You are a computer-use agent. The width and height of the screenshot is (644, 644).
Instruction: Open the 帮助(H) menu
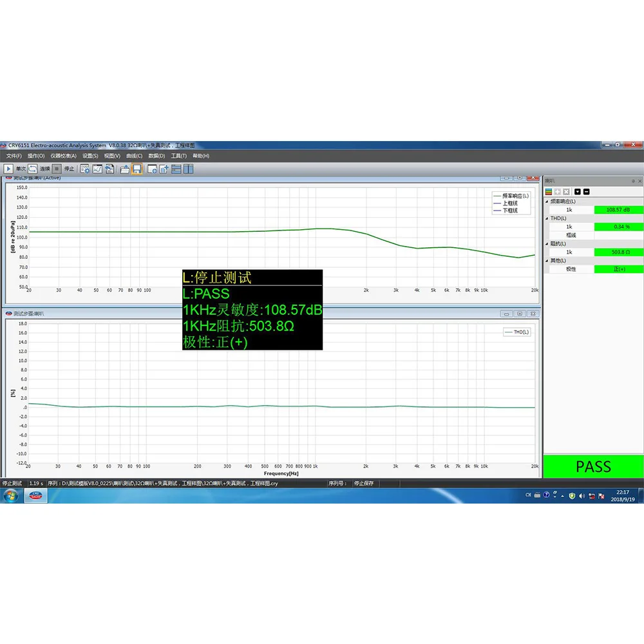201,156
